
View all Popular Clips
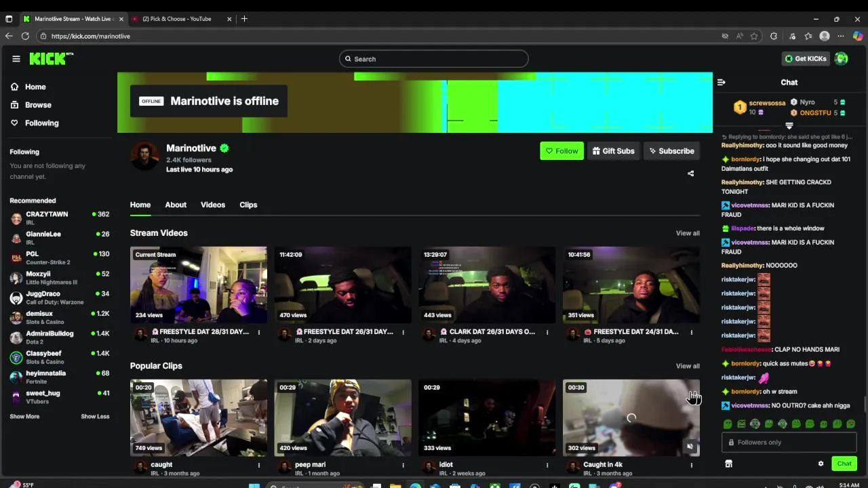pyautogui.click(x=688, y=366)
